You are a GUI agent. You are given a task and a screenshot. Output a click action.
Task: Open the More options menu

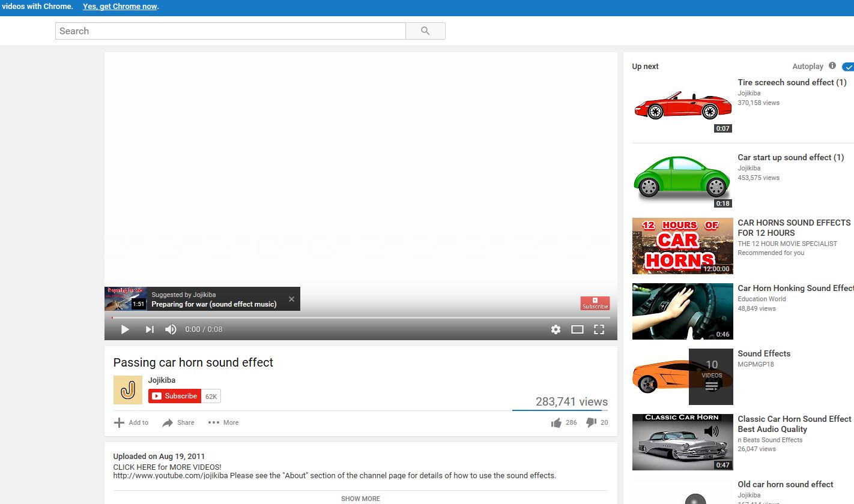tap(223, 422)
